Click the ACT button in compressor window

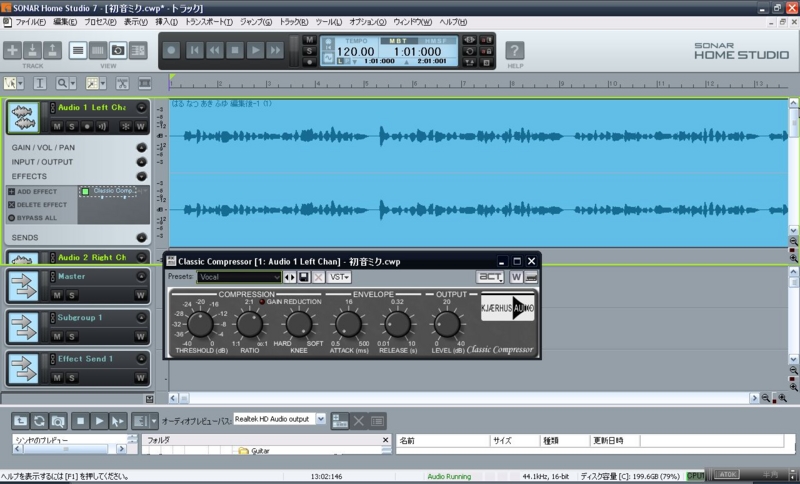(490, 277)
